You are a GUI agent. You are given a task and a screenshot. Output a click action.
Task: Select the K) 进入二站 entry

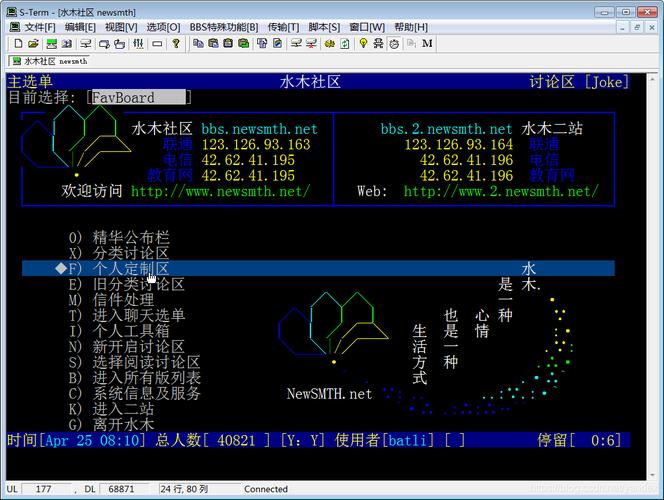111,409
